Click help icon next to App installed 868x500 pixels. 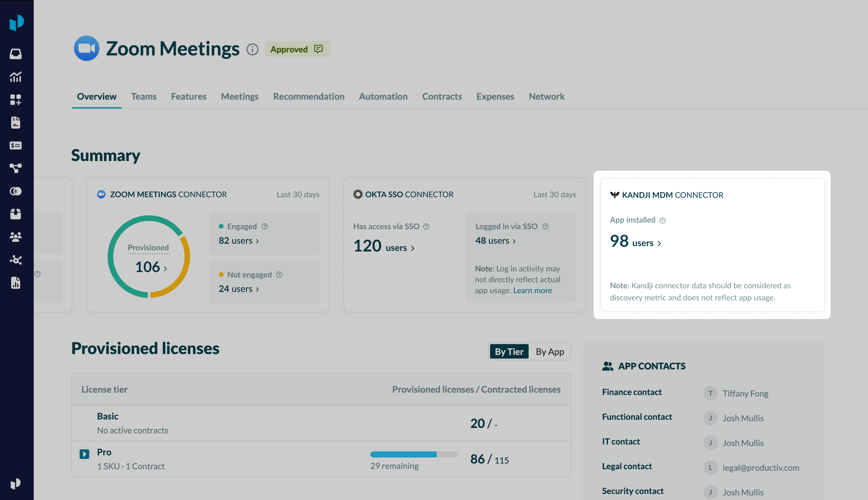pyautogui.click(x=662, y=220)
